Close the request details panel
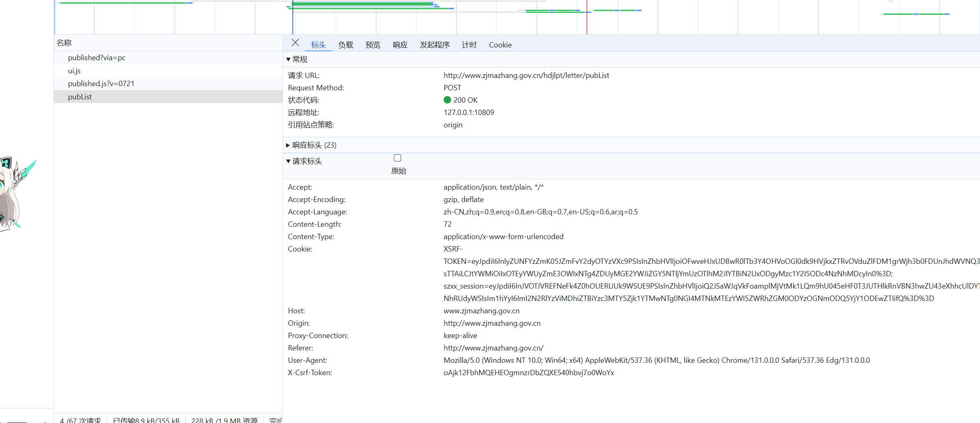This screenshot has height=423, width=980. coord(295,43)
